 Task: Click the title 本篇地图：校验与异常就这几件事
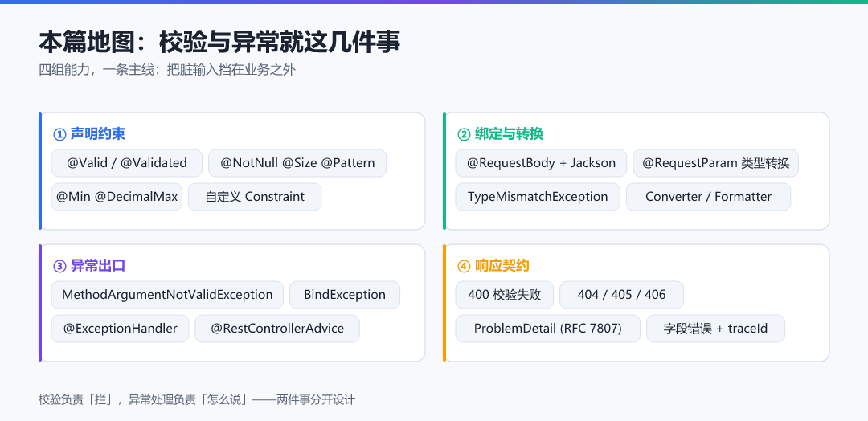tap(219, 43)
